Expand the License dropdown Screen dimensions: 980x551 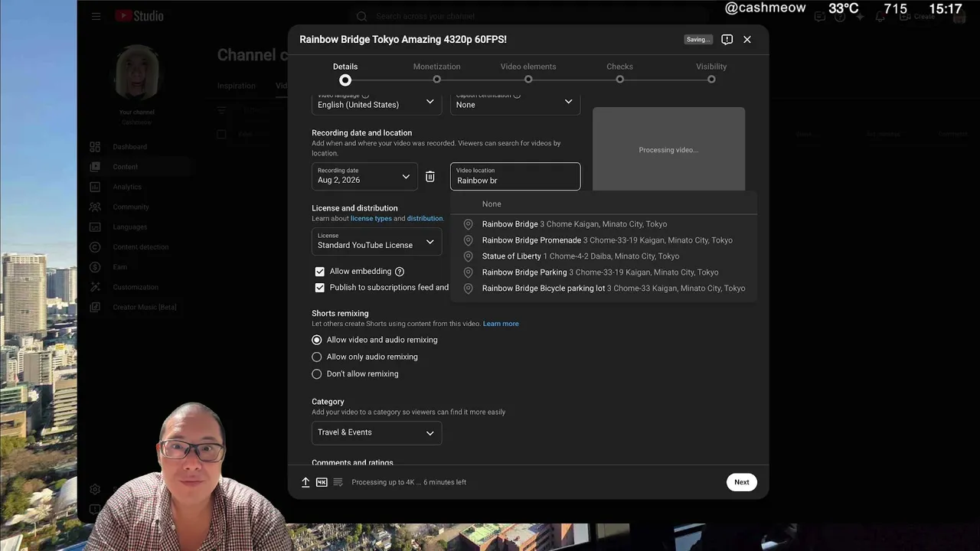377,242
